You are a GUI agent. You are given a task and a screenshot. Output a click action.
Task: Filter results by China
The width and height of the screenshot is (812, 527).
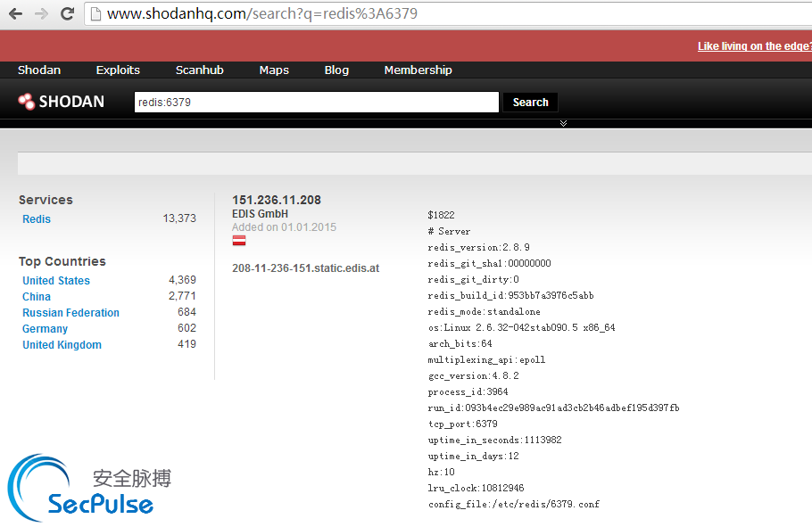[37, 297]
